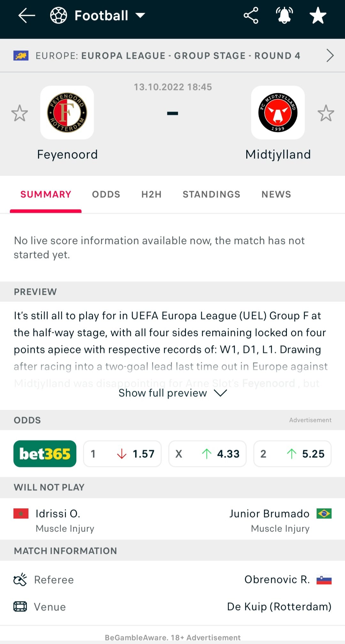Select away win odds 5.25
The width and height of the screenshot is (345, 644).
292,454
